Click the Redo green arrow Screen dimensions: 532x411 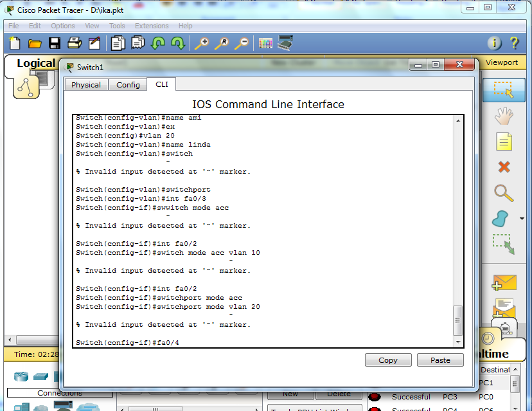[178, 44]
